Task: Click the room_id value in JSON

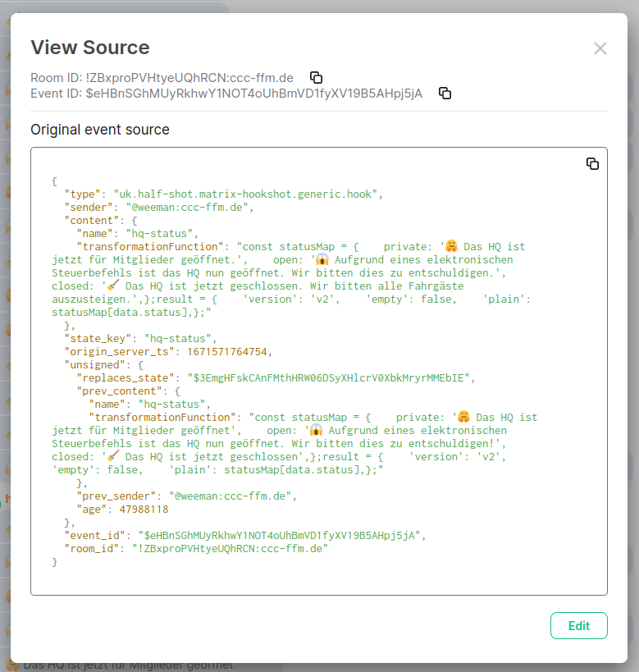Action: (x=230, y=549)
